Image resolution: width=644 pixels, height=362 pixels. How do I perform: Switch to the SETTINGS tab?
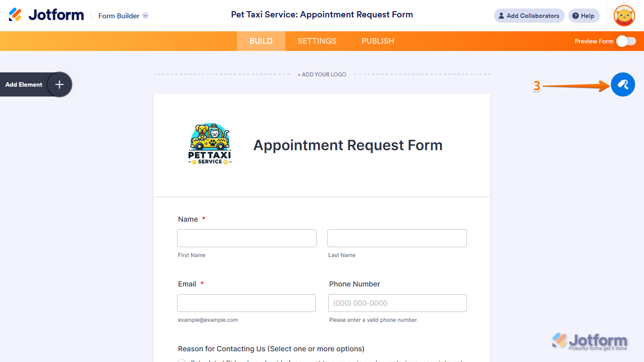pos(317,41)
